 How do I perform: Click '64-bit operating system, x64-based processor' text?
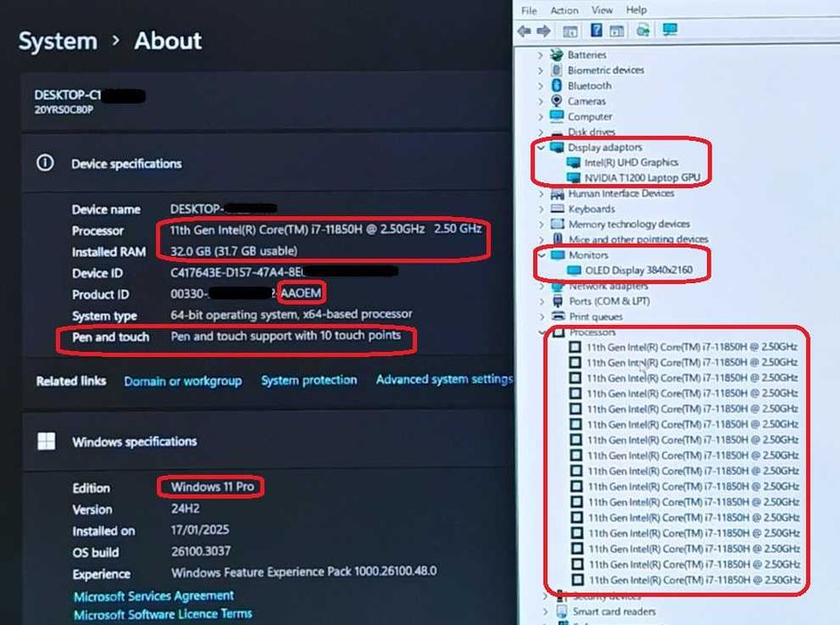[291, 314]
